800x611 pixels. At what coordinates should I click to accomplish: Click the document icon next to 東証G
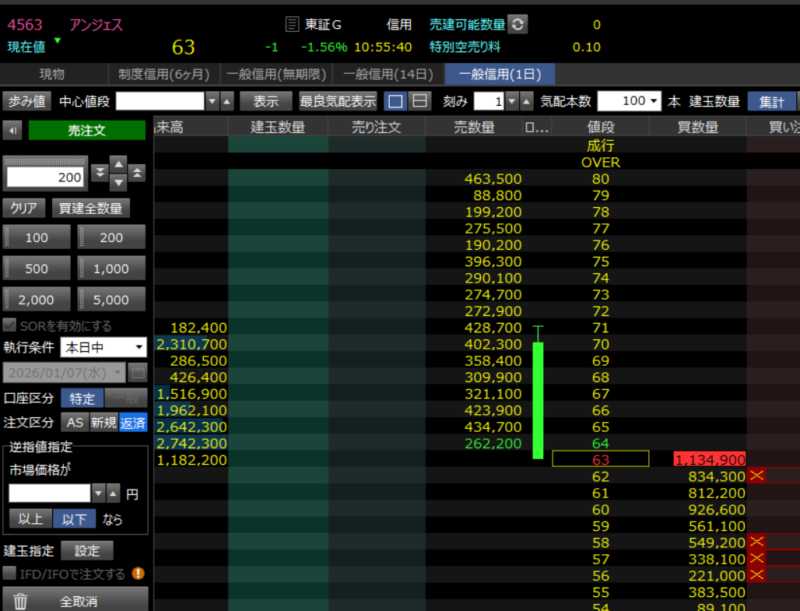tap(292, 24)
